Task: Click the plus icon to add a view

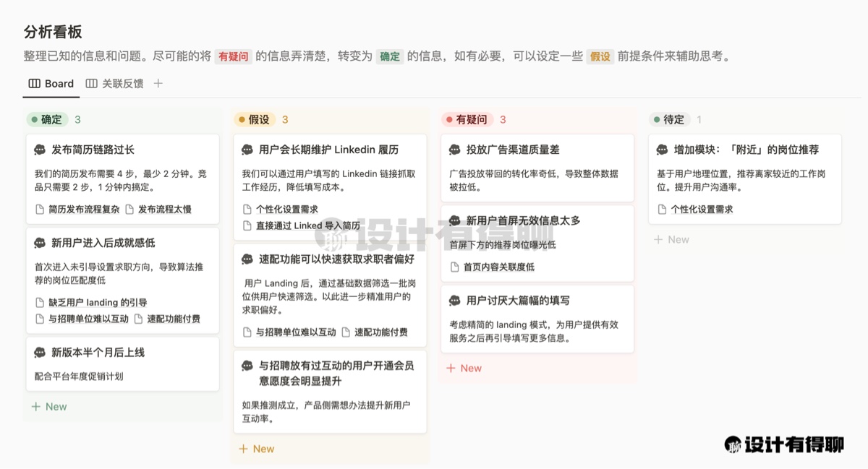Action: point(158,83)
